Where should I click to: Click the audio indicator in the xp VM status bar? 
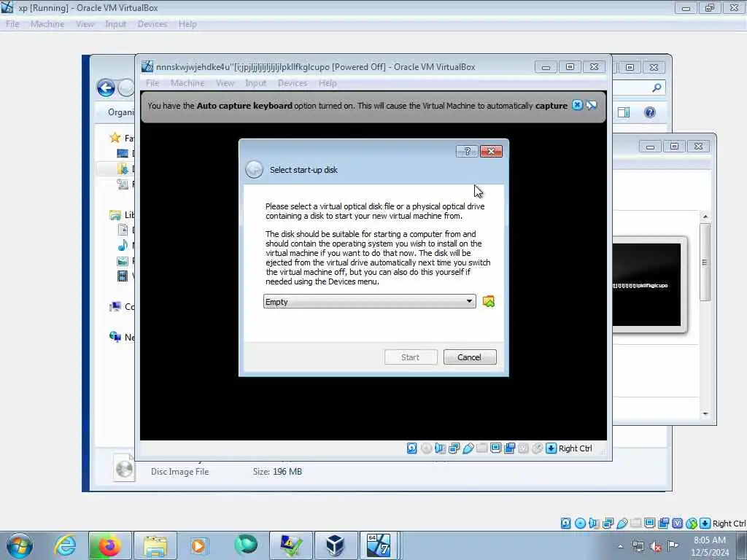pyautogui.click(x=594, y=524)
